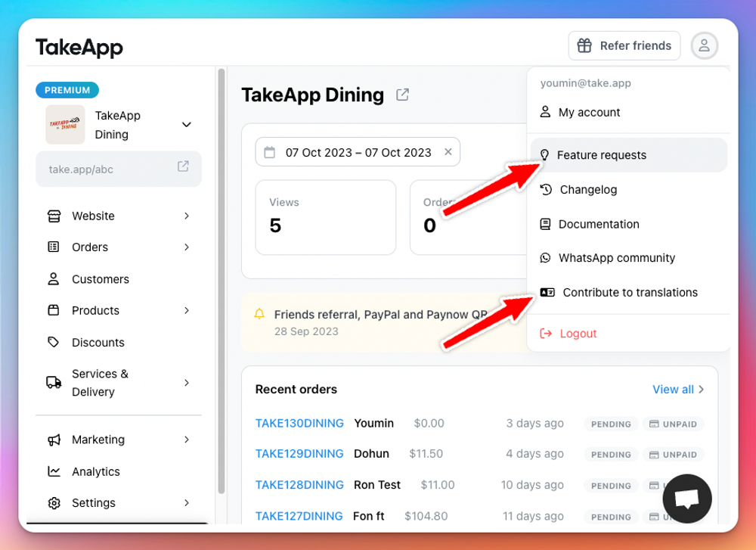Screen dimensions: 756x550
Task: Go to Discounts page
Action: 98,342
